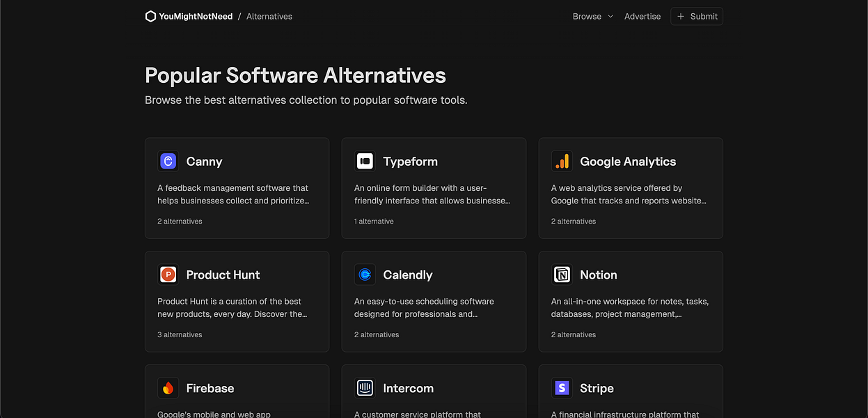Click the Submit button label
Viewport: 868px width, 418px height.
click(x=704, y=16)
